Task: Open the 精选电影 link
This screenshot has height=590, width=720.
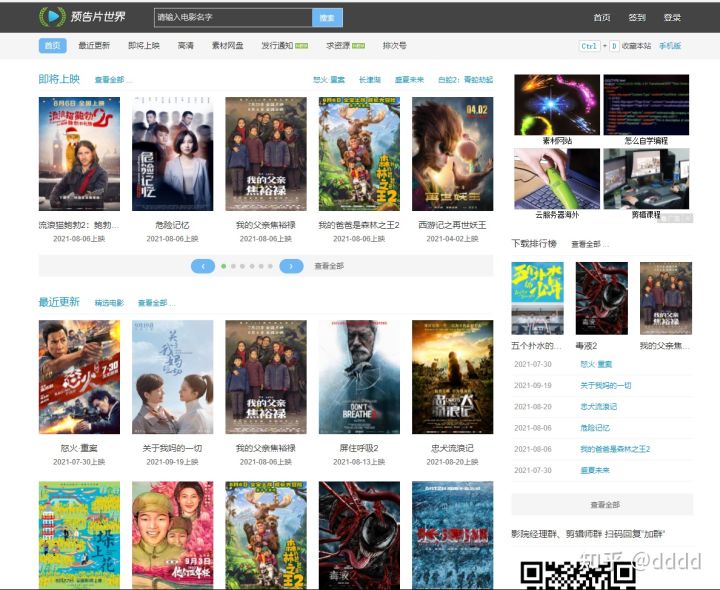Action: tap(109, 303)
